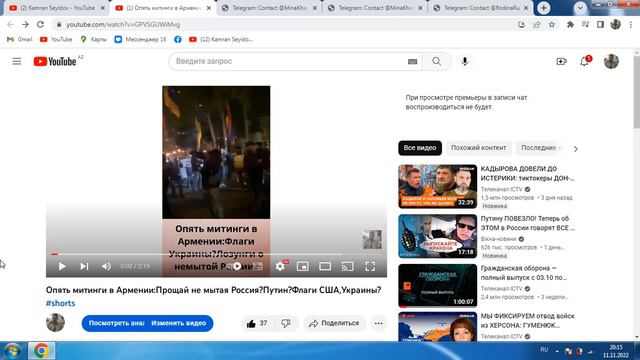Open the Вікна-новини channel link
The image size is (640, 360).
(x=498, y=239)
